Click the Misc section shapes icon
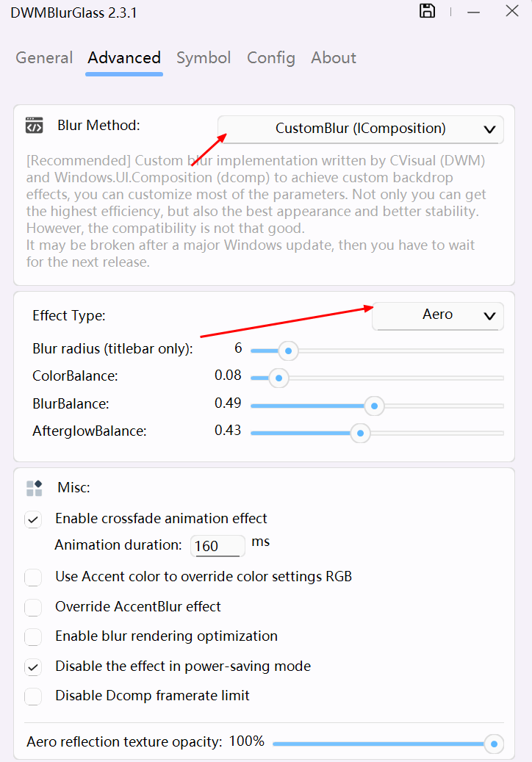Viewport: 532px width, 762px height. tap(34, 488)
